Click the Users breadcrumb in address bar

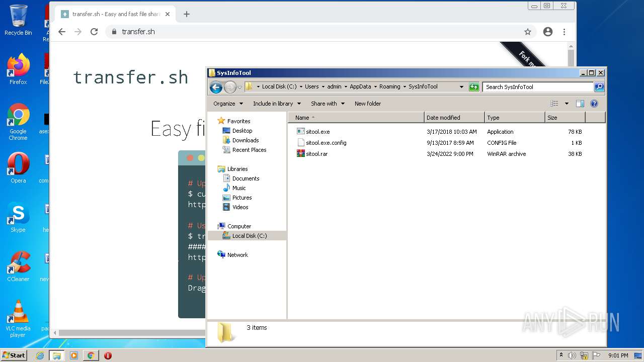(x=311, y=86)
